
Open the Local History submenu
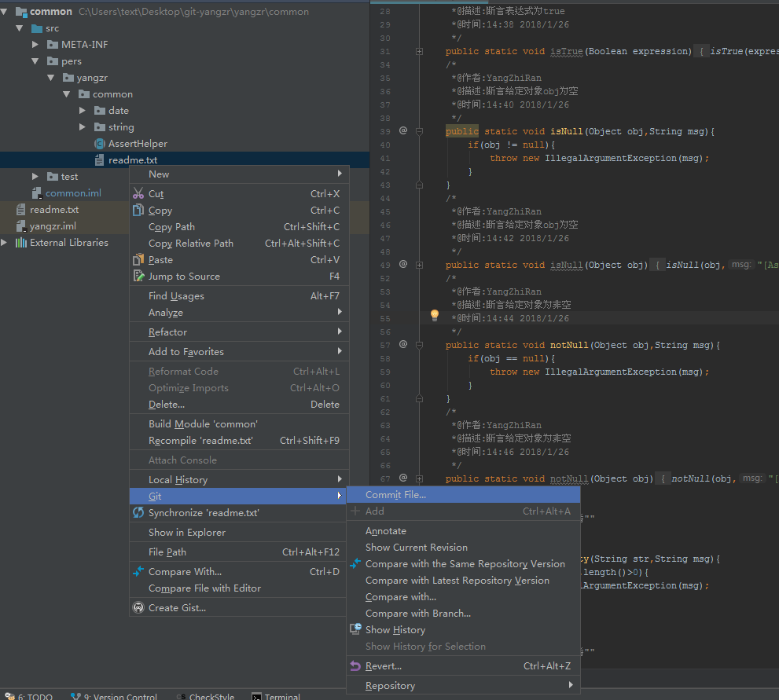pyautogui.click(x=240, y=479)
